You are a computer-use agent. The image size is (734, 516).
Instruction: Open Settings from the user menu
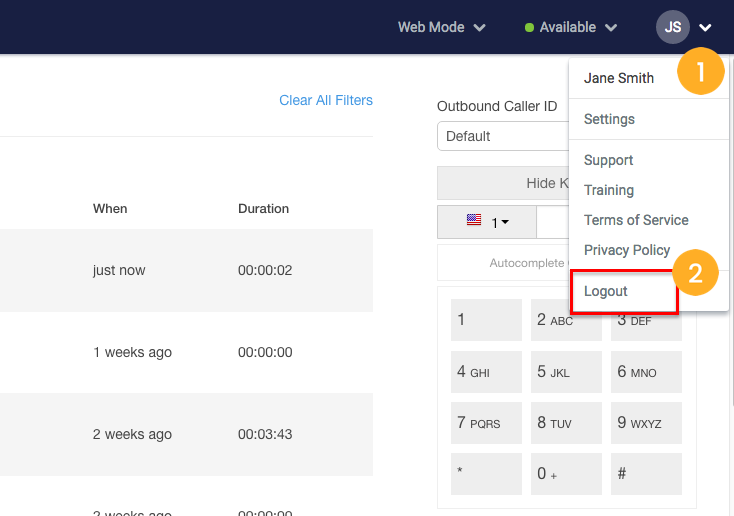[609, 119]
